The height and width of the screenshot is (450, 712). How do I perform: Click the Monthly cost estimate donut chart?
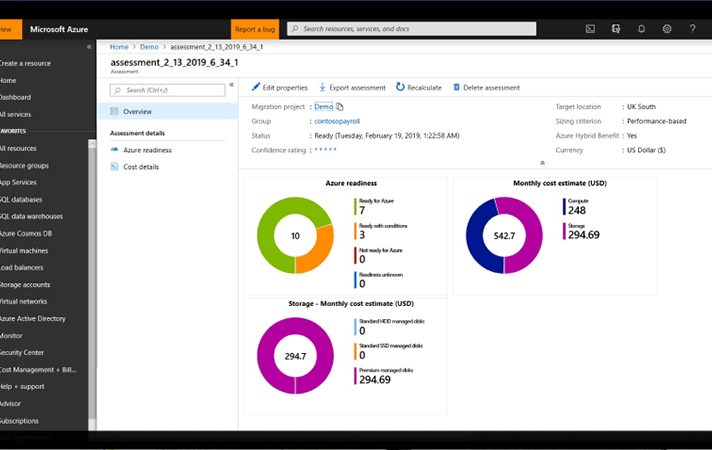click(504, 235)
